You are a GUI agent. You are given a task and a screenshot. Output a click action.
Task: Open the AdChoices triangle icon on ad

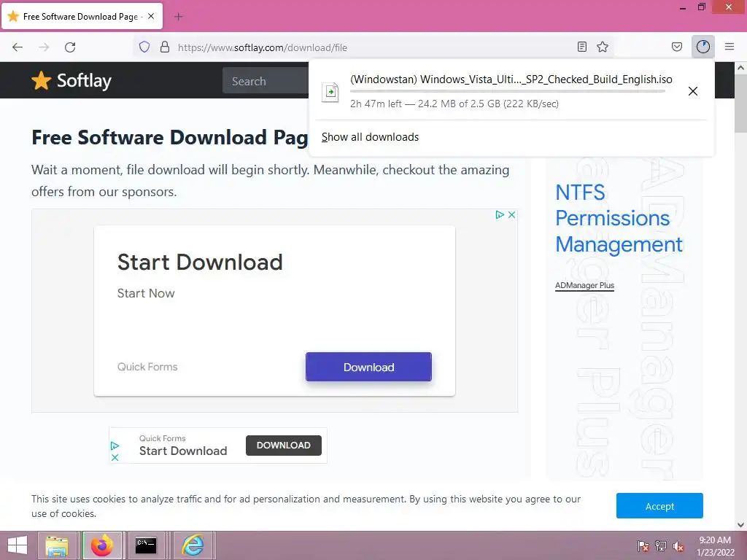[500, 215]
